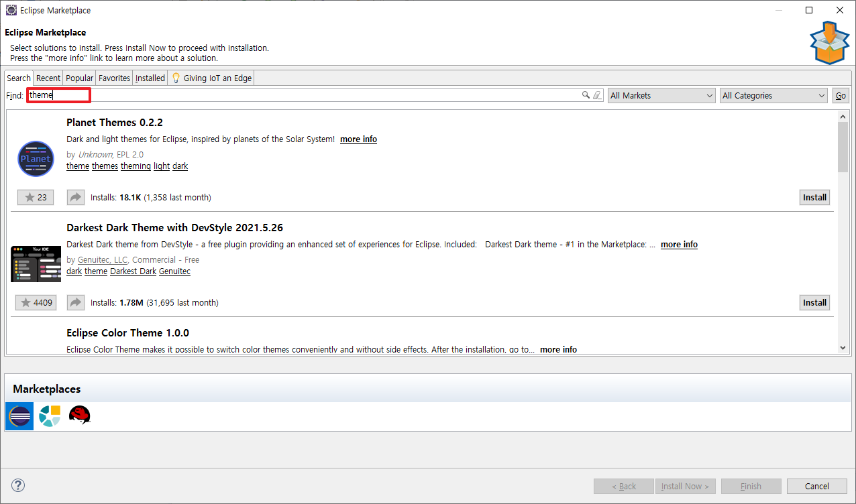The image size is (856, 504).
Task: Click the Darkest Dark Theme thumbnail
Action: (36, 264)
